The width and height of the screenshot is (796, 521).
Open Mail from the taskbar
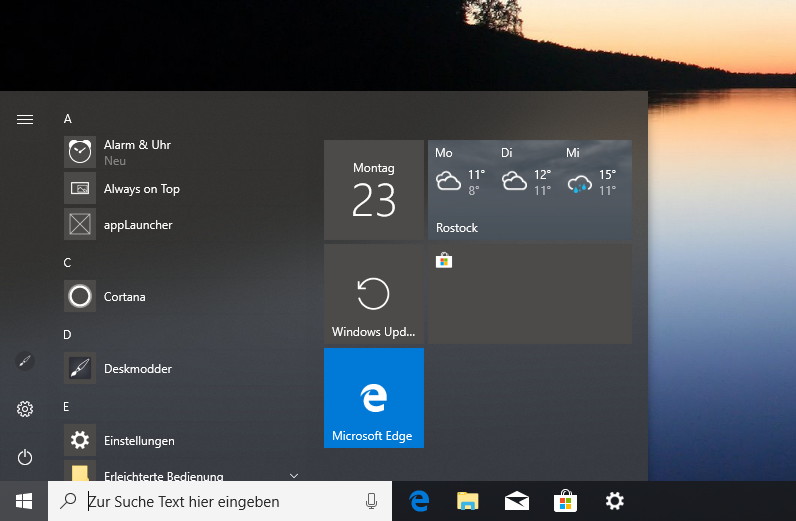click(516, 501)
